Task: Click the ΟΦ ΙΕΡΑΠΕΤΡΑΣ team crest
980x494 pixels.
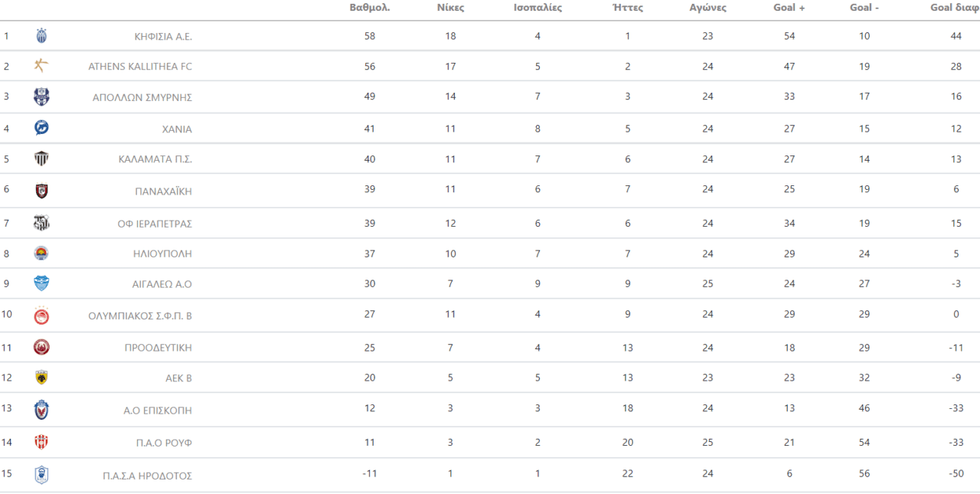Action: [x=41, y=223]
